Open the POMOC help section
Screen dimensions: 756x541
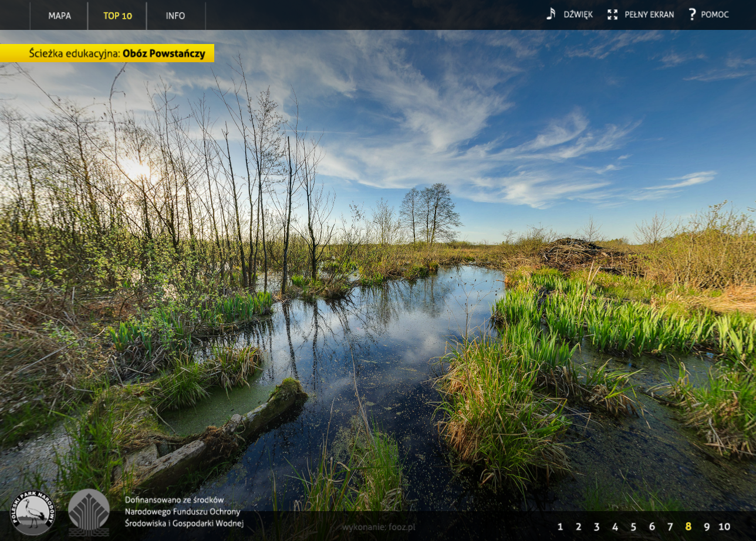click(714, 15)
